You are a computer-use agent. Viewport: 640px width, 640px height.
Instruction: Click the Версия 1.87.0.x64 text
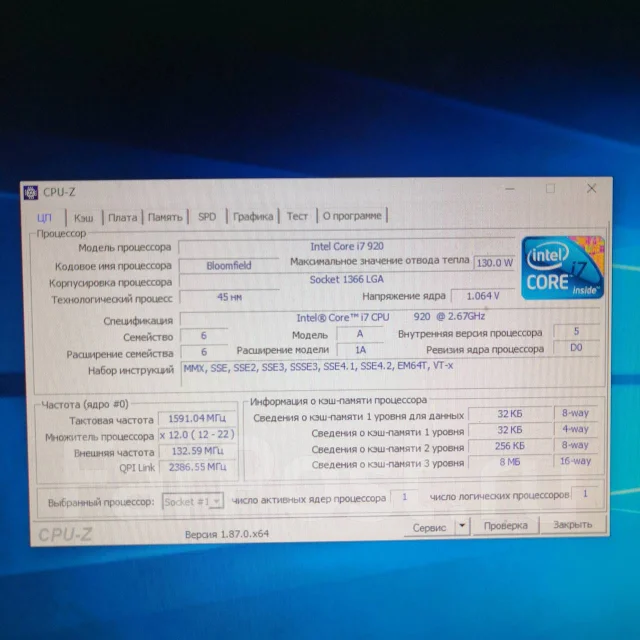pos(227,534)
